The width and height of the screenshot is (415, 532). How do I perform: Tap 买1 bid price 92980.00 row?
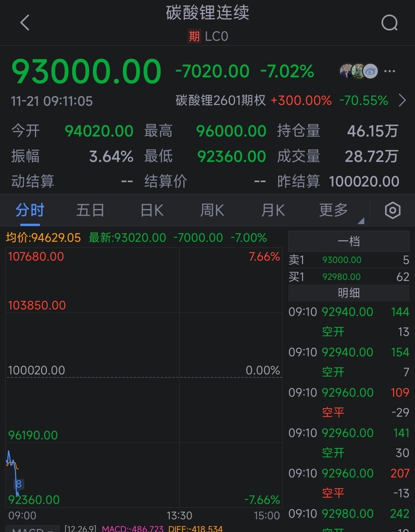point(349,277)
